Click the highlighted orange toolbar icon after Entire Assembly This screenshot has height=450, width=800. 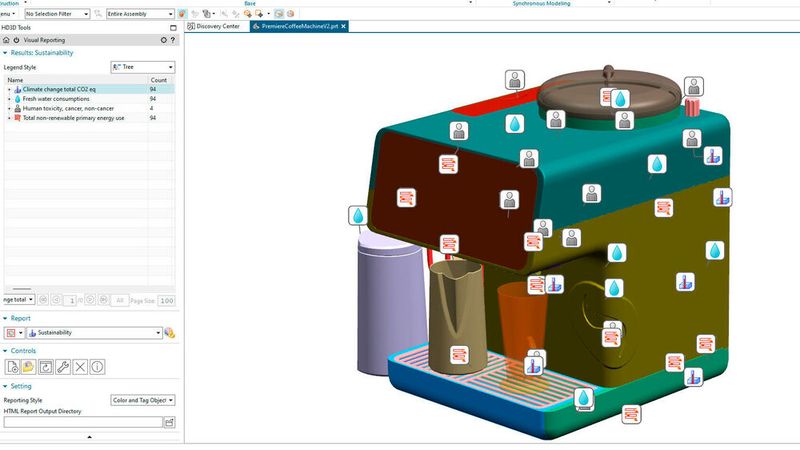pyautogui.click(x=182, y=14)
